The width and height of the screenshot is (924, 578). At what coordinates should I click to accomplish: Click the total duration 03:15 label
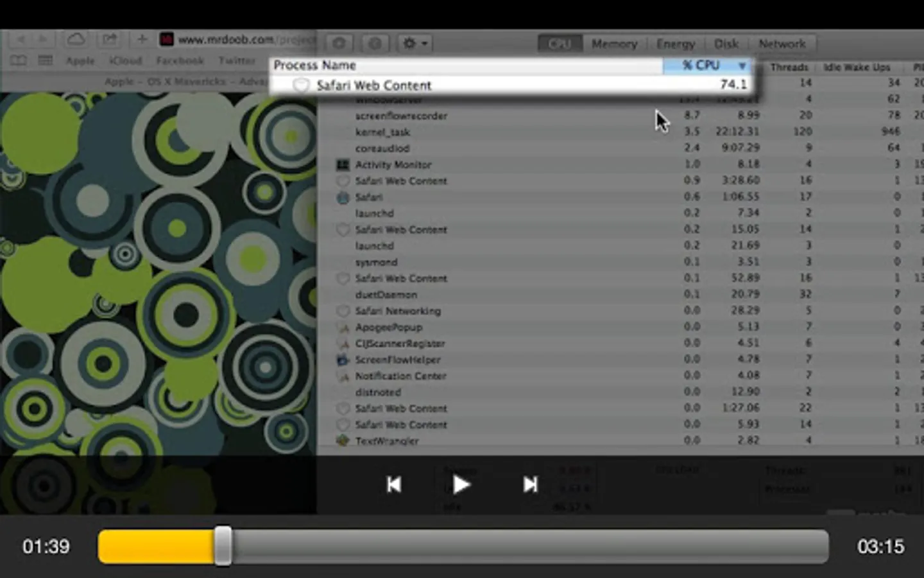[880, 547]
